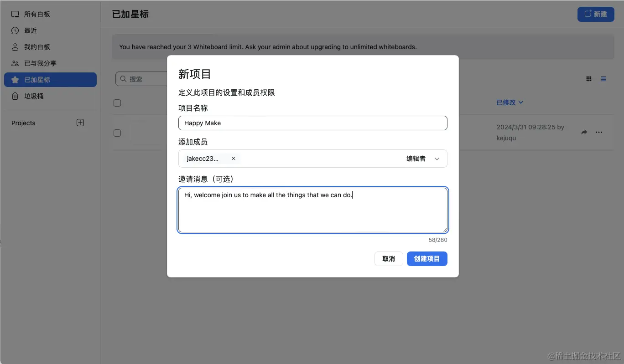Open the three-dot menu in kejuqu row
Image resolution: width=624 pixels, height=364 pixels.
599,132
